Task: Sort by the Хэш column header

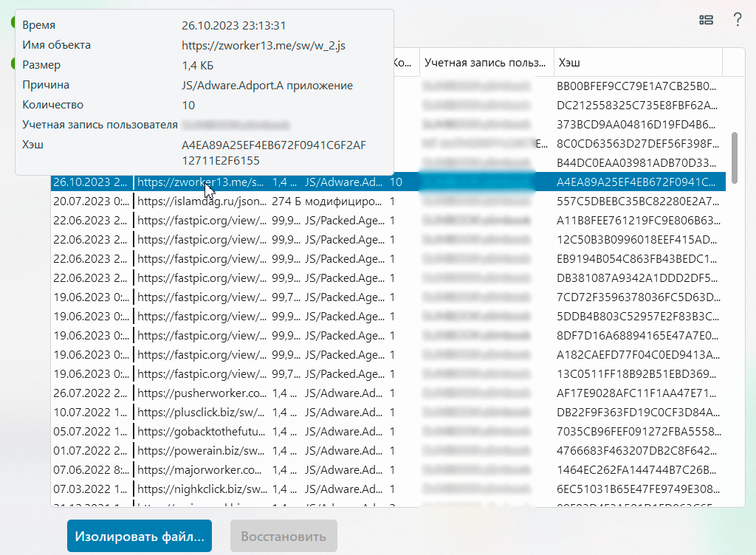Action: 637,63
